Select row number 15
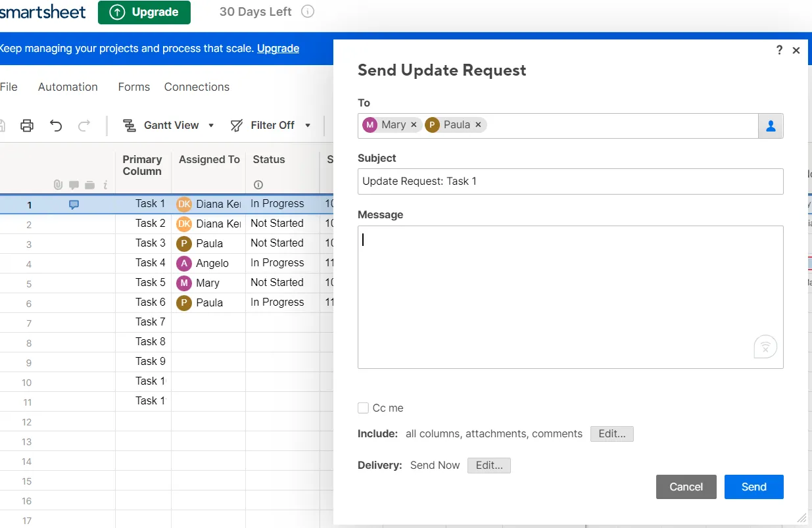Viewport: 812px width, 528px height. click(x=27, y=481)
